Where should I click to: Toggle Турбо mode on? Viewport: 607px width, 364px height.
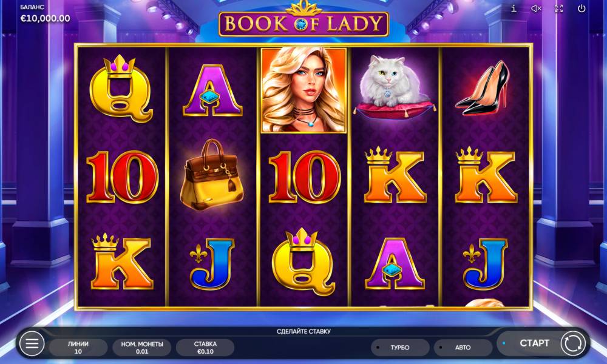(400, 348)
